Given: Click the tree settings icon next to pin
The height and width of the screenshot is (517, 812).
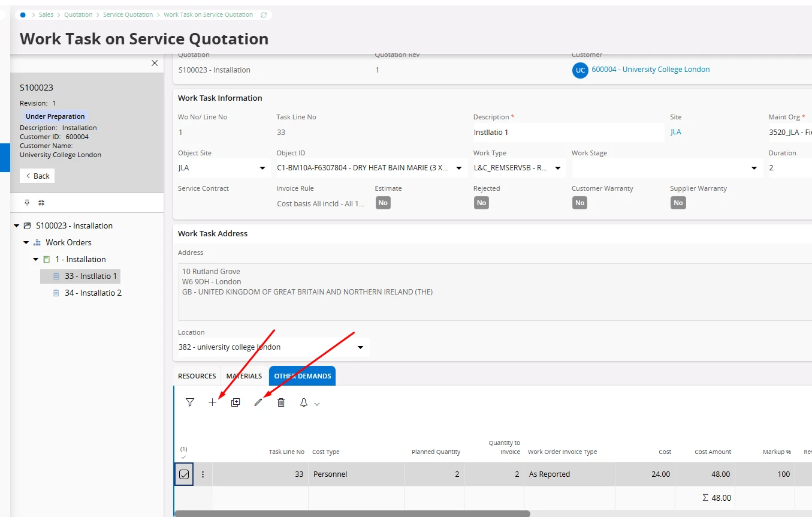Looking at the screenshot, I should [41, 203].
